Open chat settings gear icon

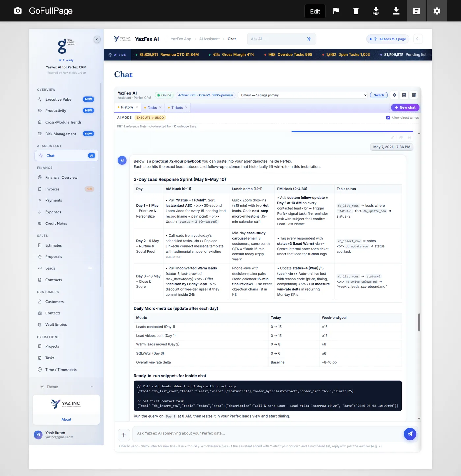point(394,95)
